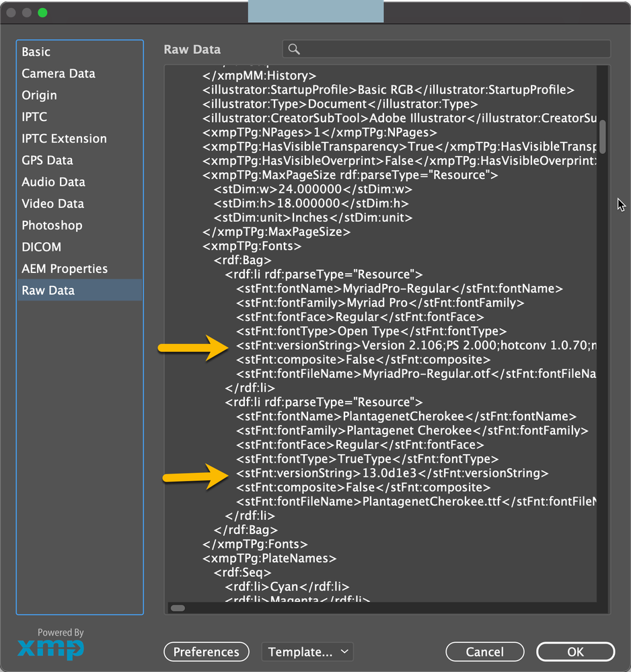The width and height of the screenshot is (631, 672).
Task: Click the illustrator:StartupProfile Basic RGB line
Action: click(x=388, y=90)
